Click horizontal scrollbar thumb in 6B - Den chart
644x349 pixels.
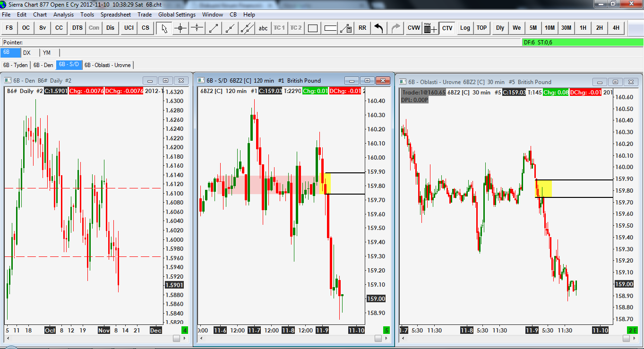click(x=176, y=338)
